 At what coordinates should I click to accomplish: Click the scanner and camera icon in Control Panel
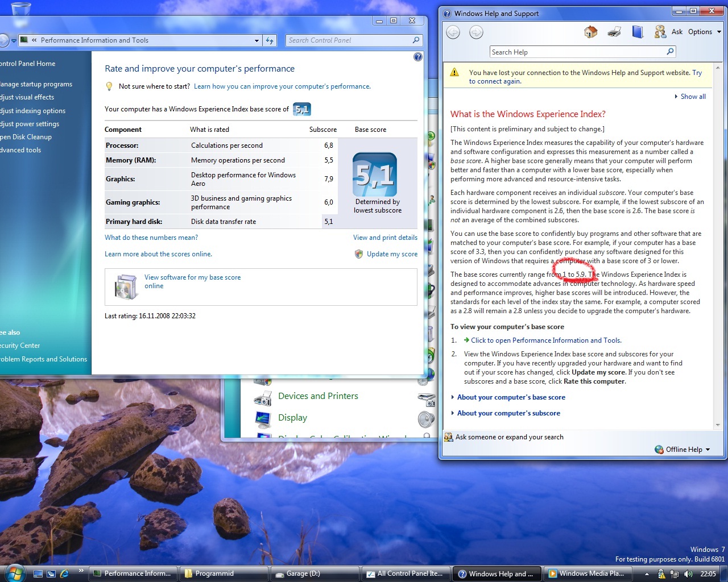(427, 400)
